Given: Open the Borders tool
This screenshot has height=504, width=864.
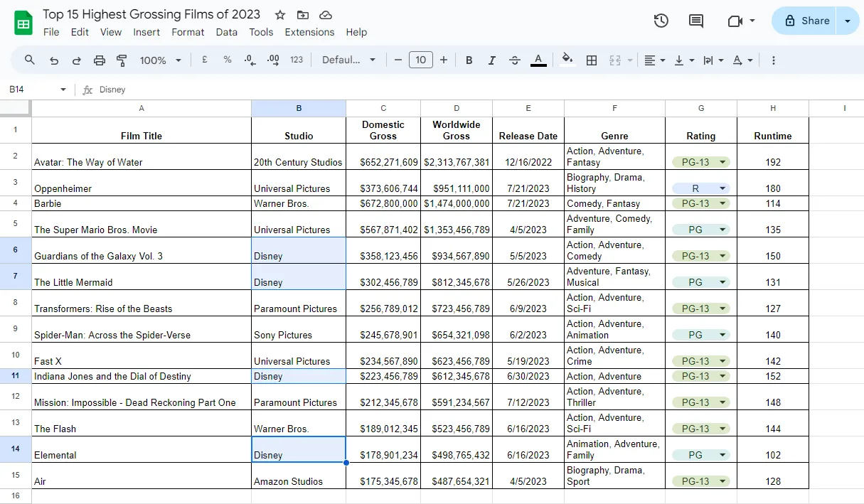Looking at the screenshot, I should 591,60.
